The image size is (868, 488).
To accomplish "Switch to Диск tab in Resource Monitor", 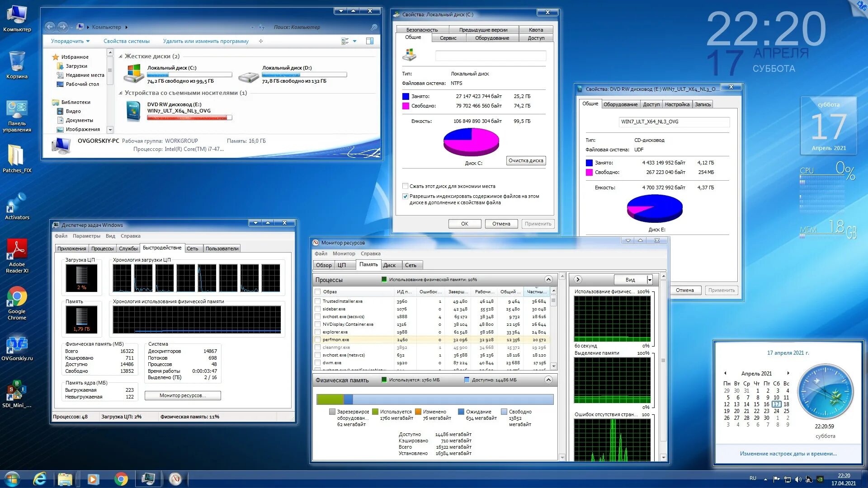I will pos(389,265).
